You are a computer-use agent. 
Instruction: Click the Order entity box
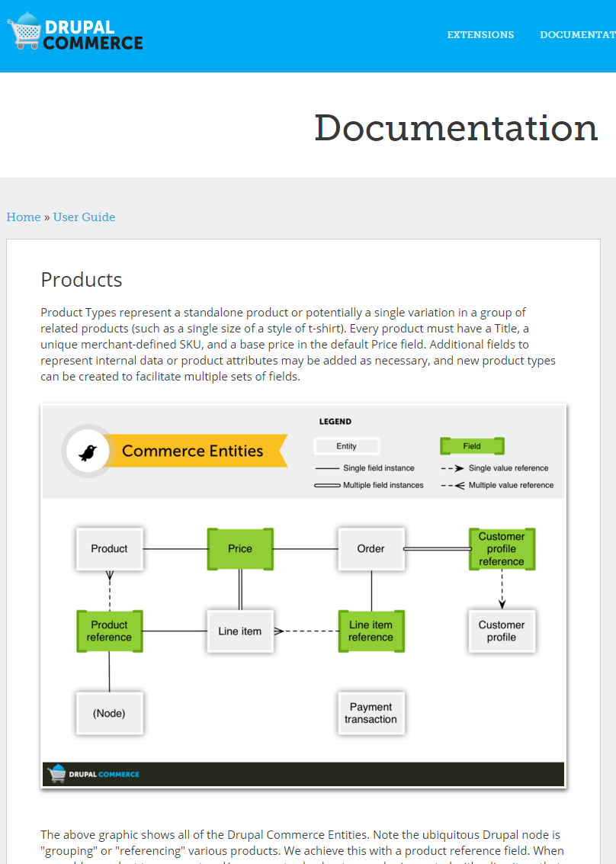(x=371, y=549)
